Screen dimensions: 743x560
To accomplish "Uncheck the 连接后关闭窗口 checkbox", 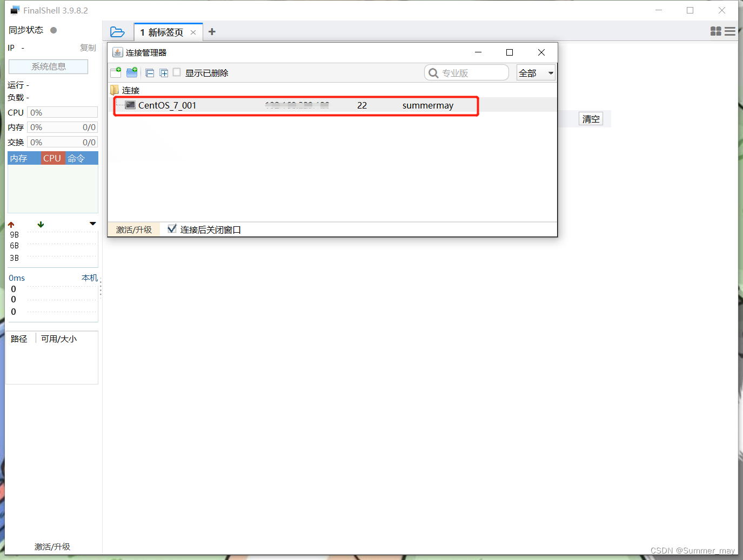I will (x=172, y=229).
